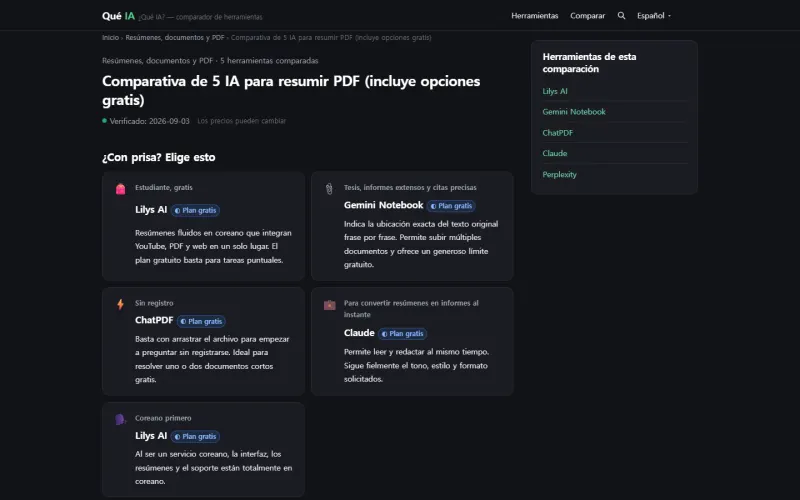This screenshot has height=500, width=800.
Task: Open the ChatPDF card title
Action: click(154, 320)
